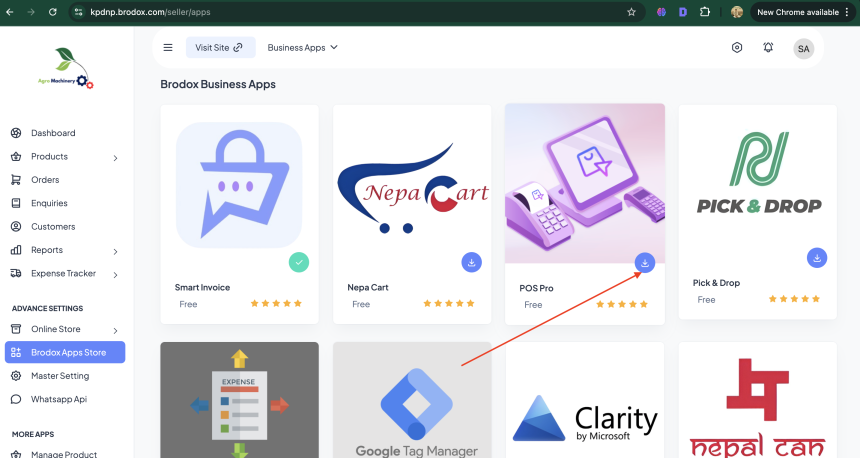Go to Dashboard in the sidebar
Viewport: 860px width, 458px height.
[52, 133]
